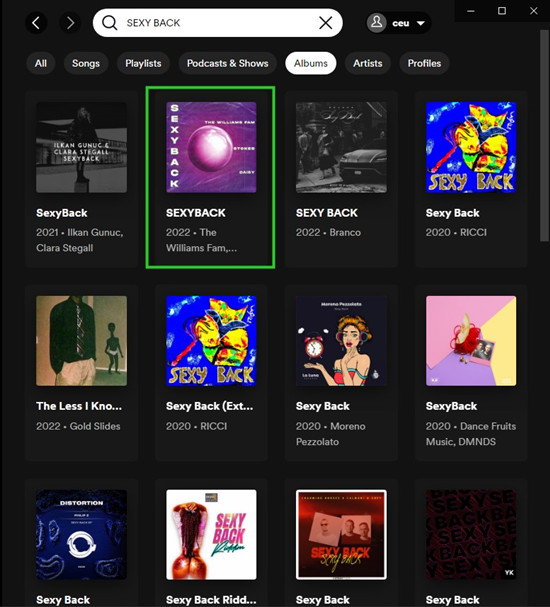
Task: Select the Albums filter tab
Action: (x=311, y=63)
